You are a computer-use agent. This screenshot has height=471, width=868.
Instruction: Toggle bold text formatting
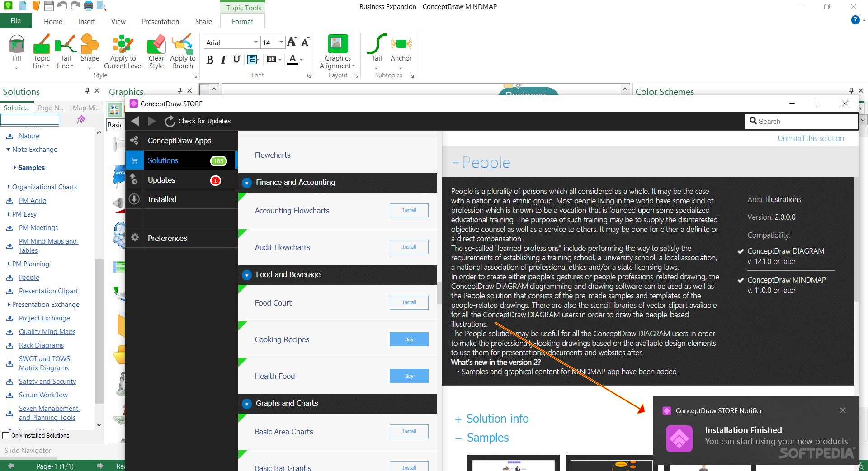pyautogui.click(x=210, y=60)
